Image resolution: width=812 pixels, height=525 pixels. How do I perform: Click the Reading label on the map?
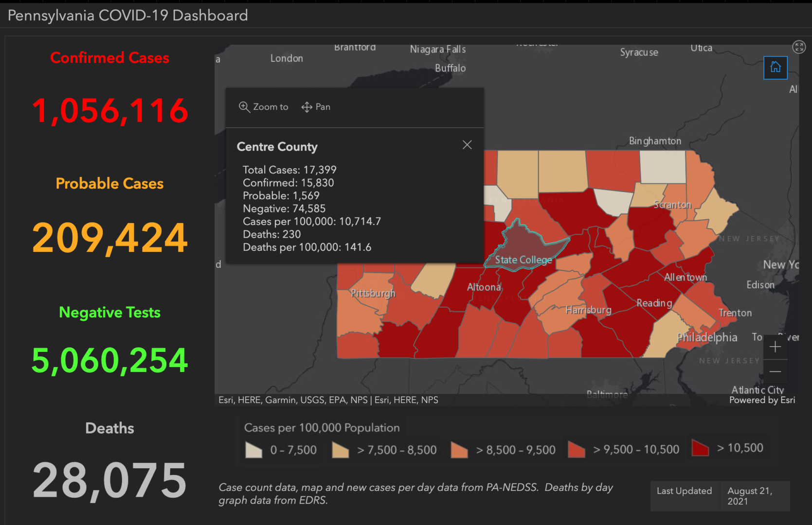tap(654, 303)
